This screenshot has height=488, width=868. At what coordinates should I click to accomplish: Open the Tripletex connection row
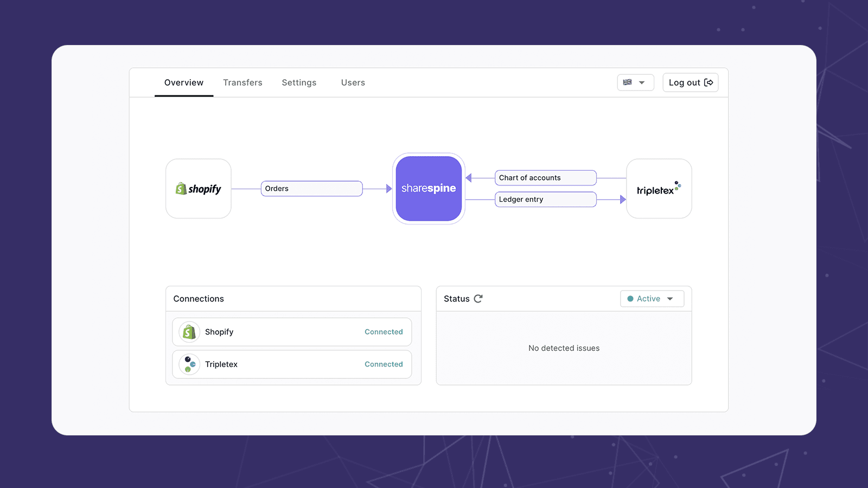pyautogui.click(x=292, y=364)
